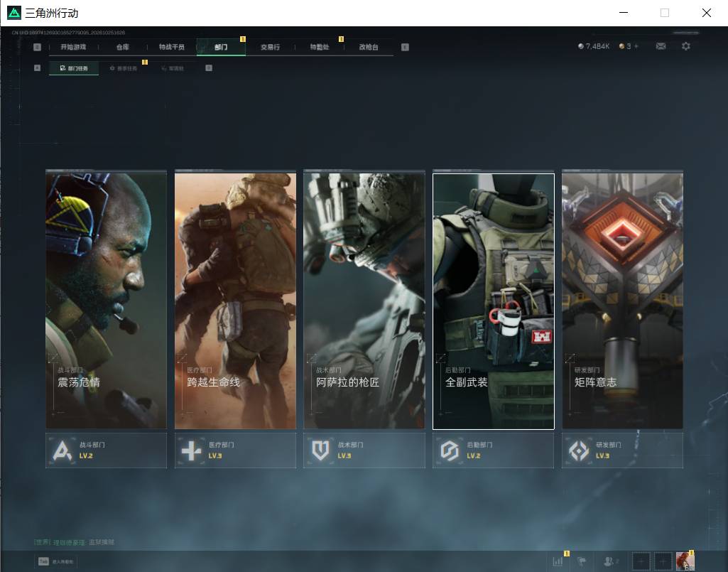The height and width of the screenshot is (572, 728).
Task: Open the stats bar-chart icon
Action: [558, 561]
